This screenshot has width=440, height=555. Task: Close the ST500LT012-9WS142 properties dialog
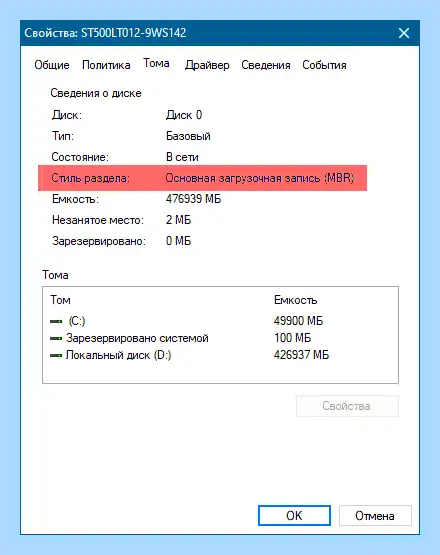point(404,33)
